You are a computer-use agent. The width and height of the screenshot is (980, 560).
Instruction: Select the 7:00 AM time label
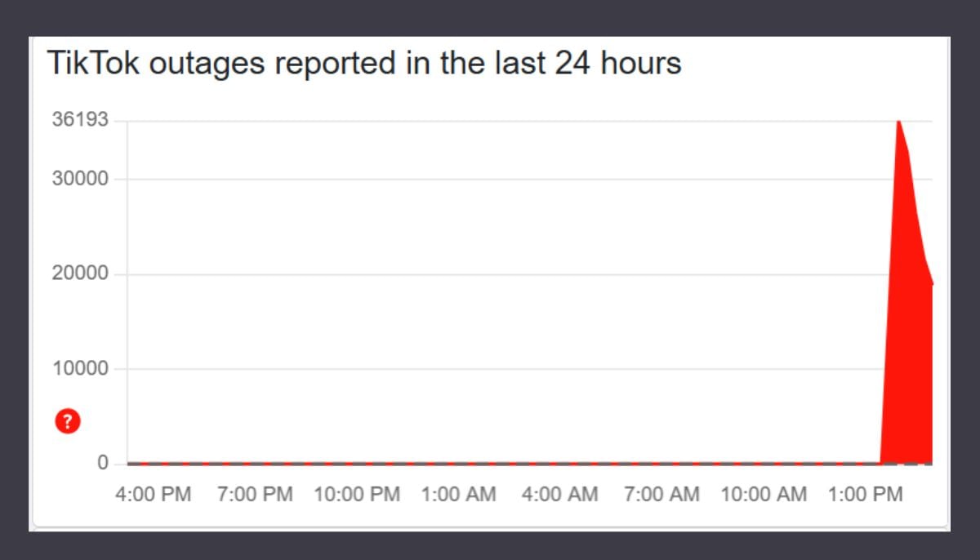[661, 495]
